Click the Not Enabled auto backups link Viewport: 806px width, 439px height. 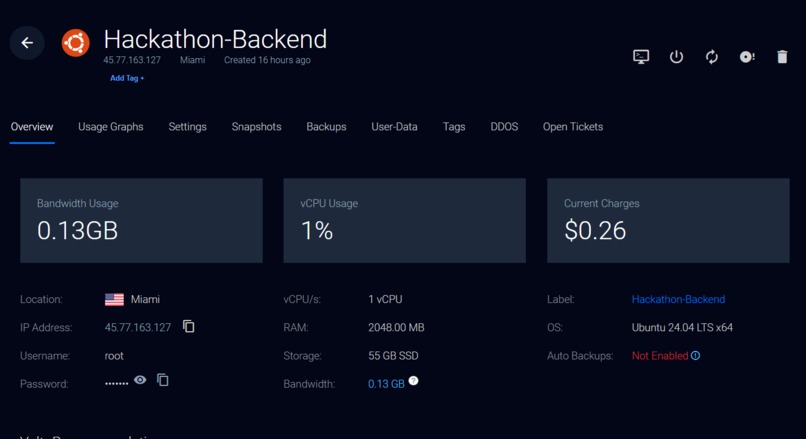660,356
